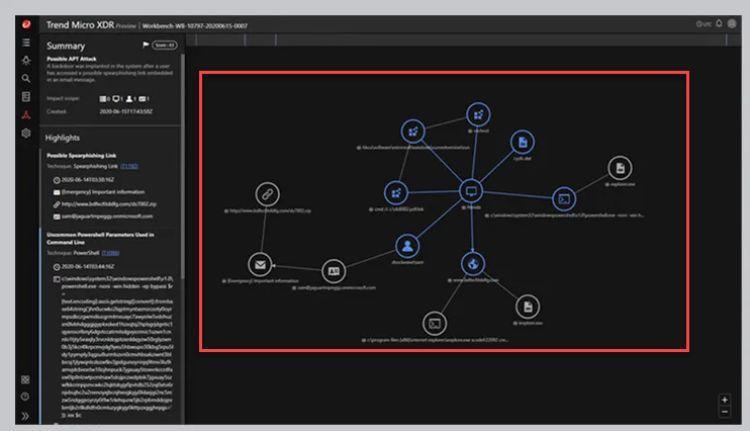Click the 'Possible APT Attack' summary title
750x431 pixels.
click(71, 59)
